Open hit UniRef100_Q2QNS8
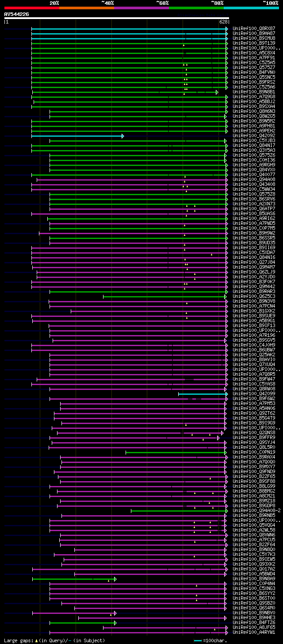283x644 pixels. tap(254, 433)
